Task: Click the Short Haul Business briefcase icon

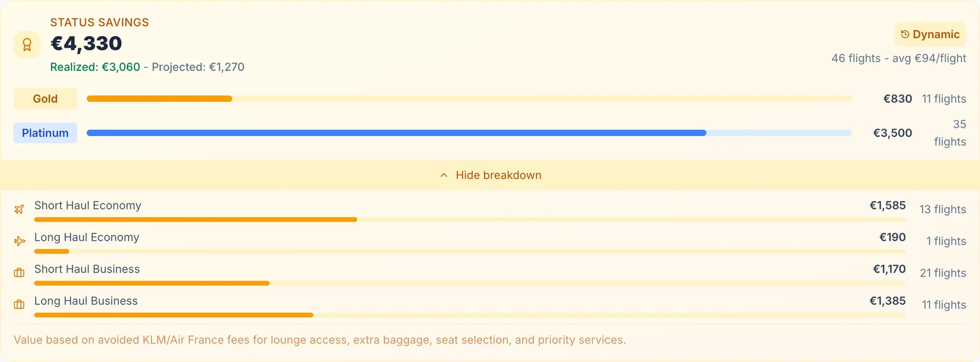Action: [x=20, y=273]
